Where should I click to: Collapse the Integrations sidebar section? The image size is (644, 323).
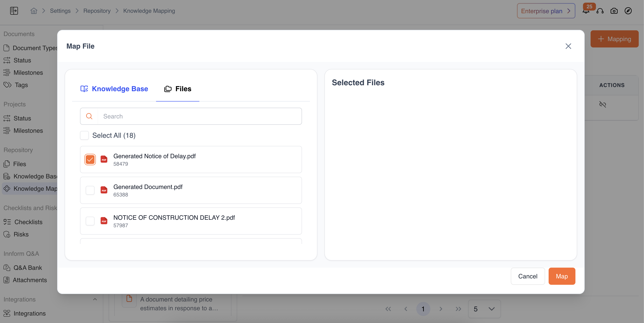point(95,299)
